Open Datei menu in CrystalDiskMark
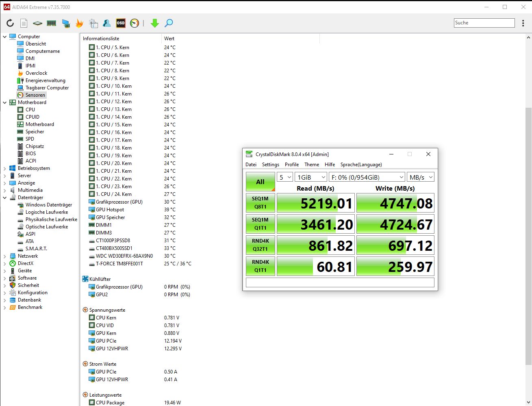Viewport: 532px width, 406px height. [251, 165]
